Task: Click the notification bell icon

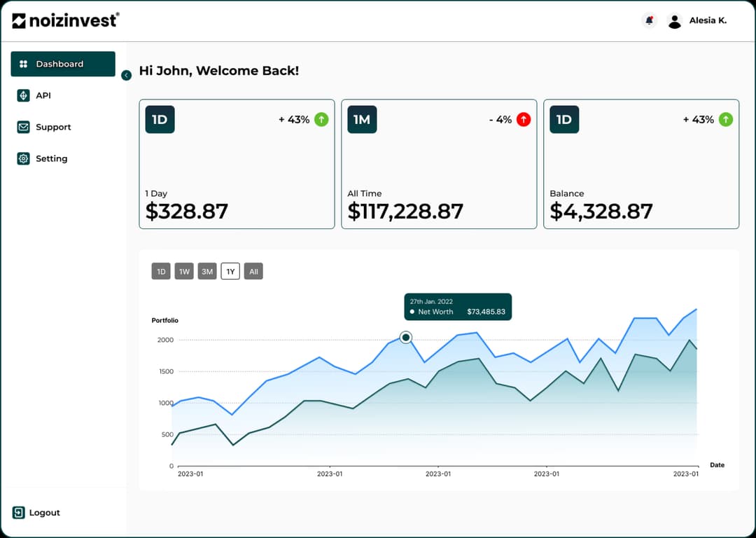Action: click(649, 21)
